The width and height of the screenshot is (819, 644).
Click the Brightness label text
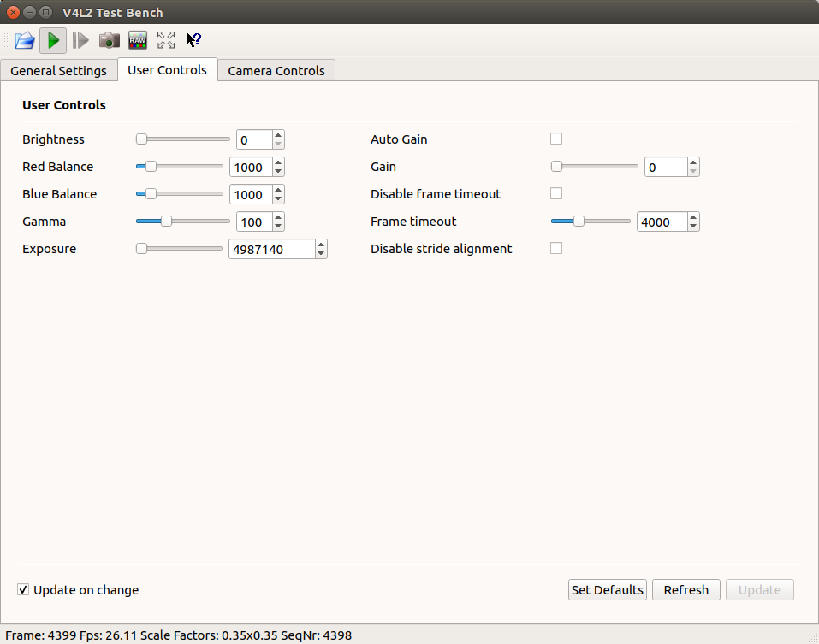click(x=53, y=139)
